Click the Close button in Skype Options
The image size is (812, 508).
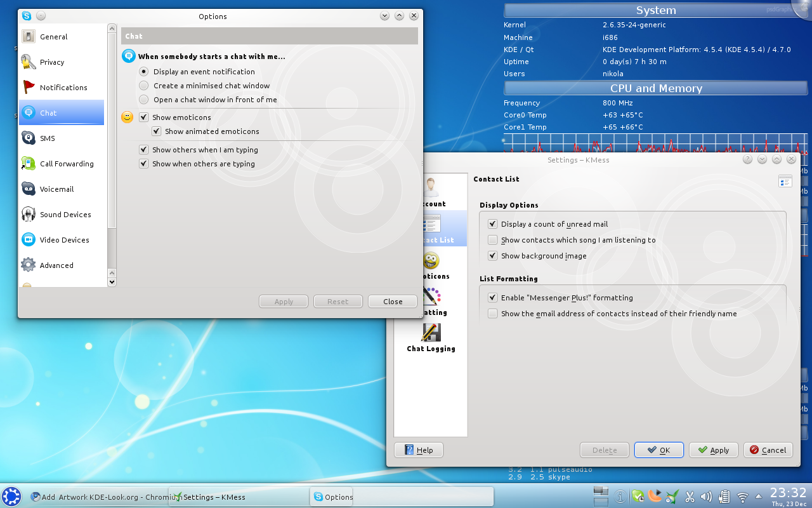click(393, 302)
